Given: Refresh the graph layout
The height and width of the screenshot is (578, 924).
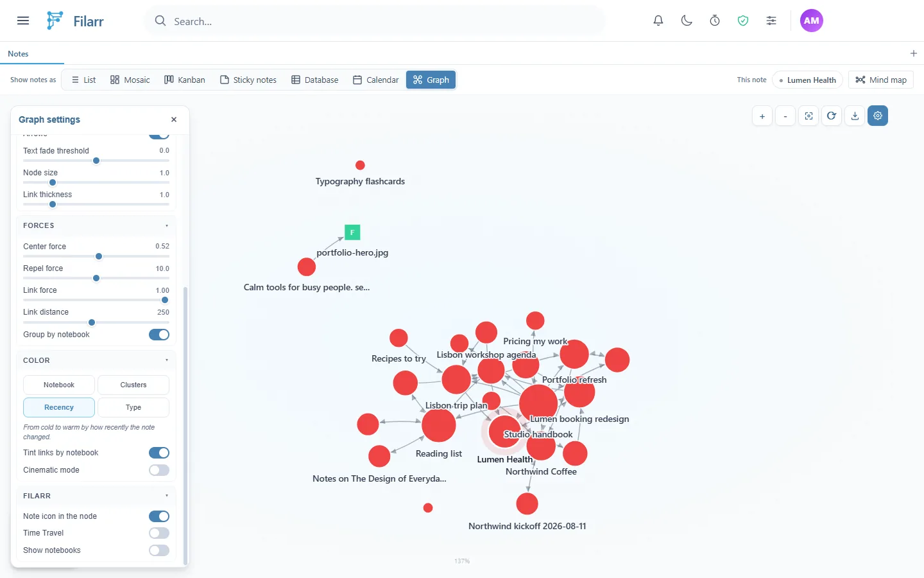Looking at the screenshot, I should (x=832, y=116).
